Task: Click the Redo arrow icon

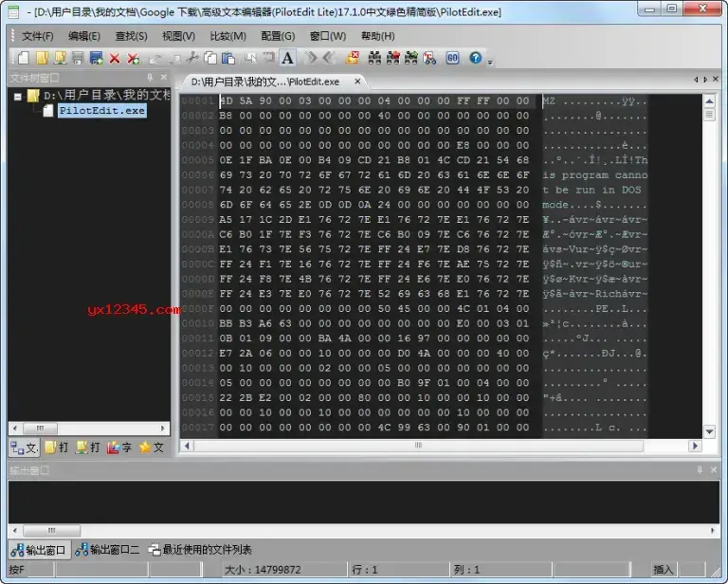Action: click(175, 59)
